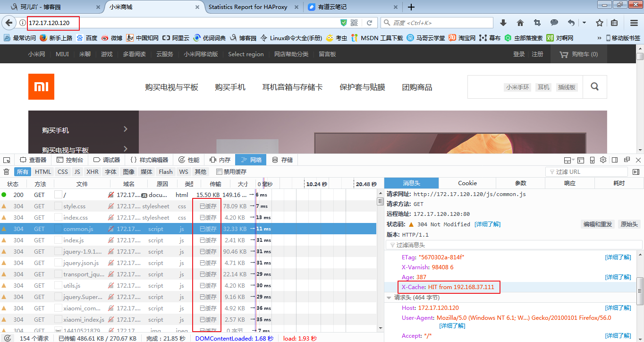
Task: Open the Firefox hamburger menu
Action: 633,22
